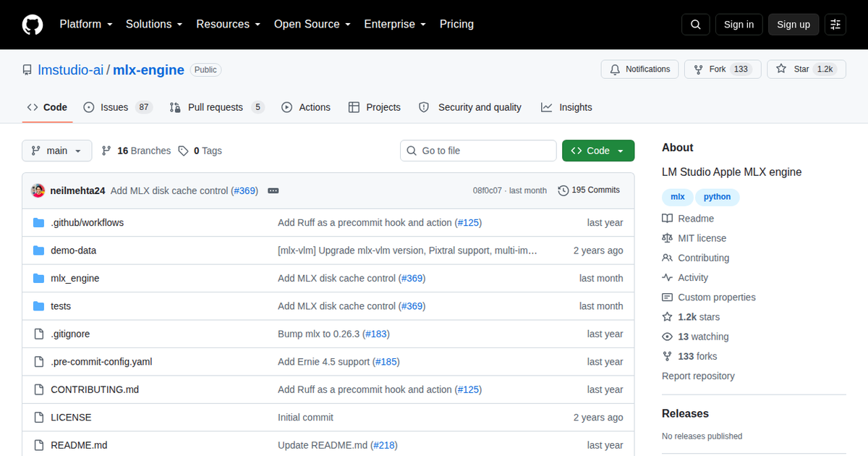Open the 195 Commits history icon
868x456 pixels.
click(563, 190)
